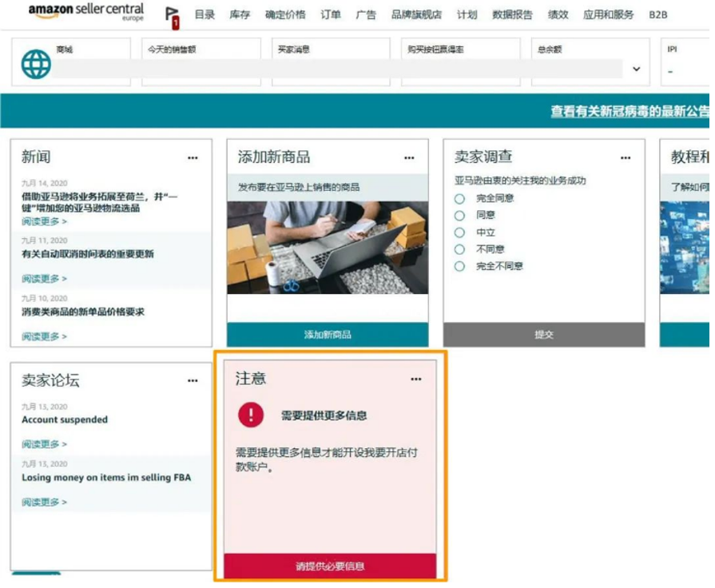Click the red 请提供必要信息 button

coord(330,566)
